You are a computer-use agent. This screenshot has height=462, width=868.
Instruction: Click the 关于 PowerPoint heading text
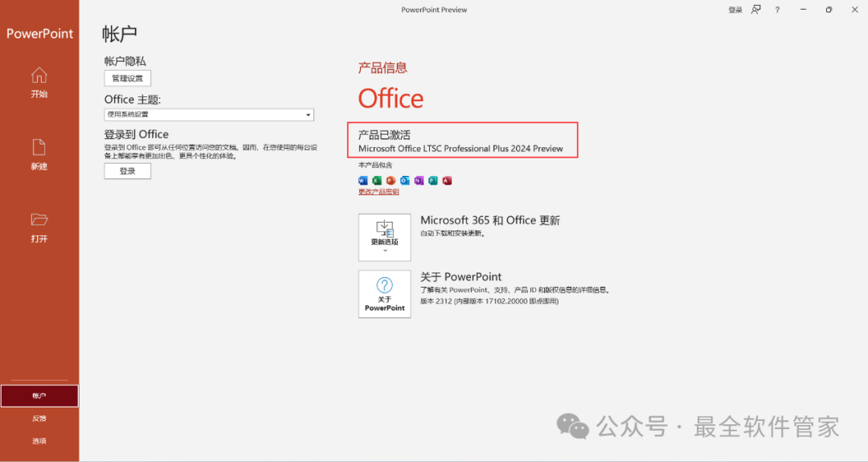coord(461,276)
